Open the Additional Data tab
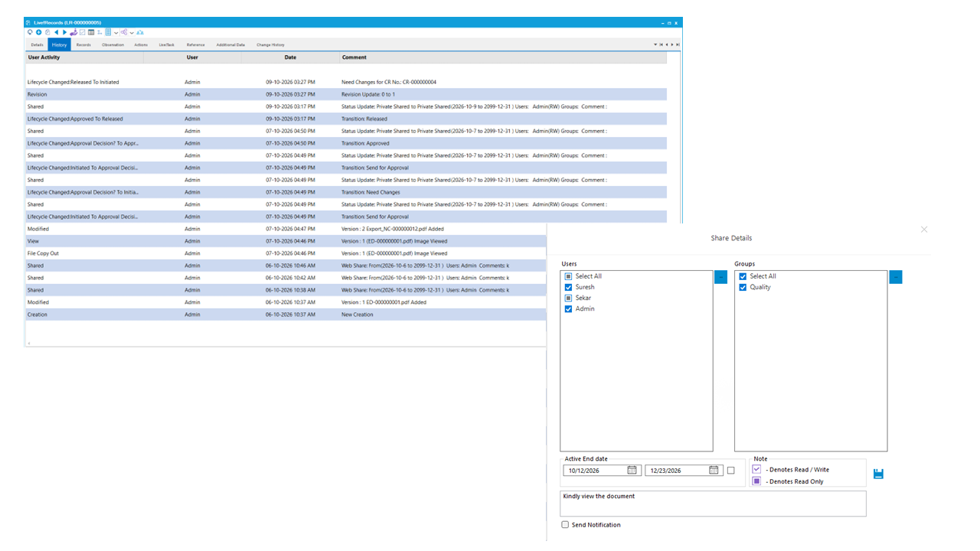 [230, 44]
